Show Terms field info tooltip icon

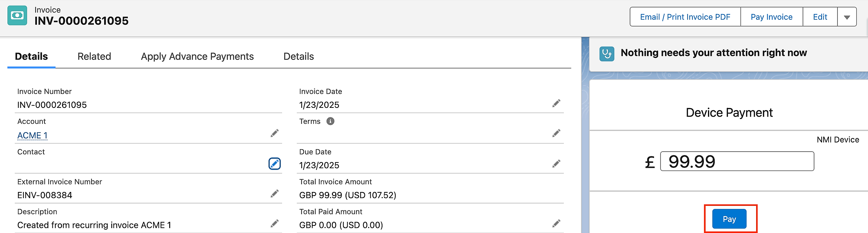coord(330,121)
